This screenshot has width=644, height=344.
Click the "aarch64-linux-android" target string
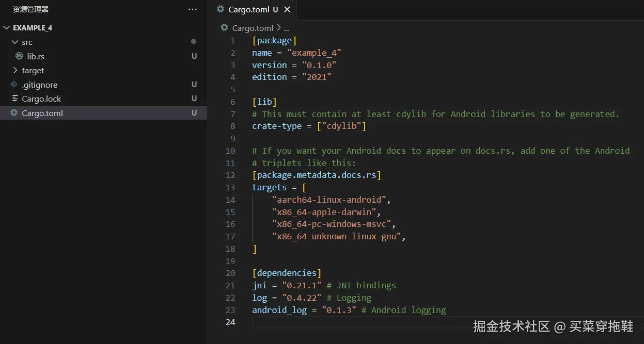point(329,200)
